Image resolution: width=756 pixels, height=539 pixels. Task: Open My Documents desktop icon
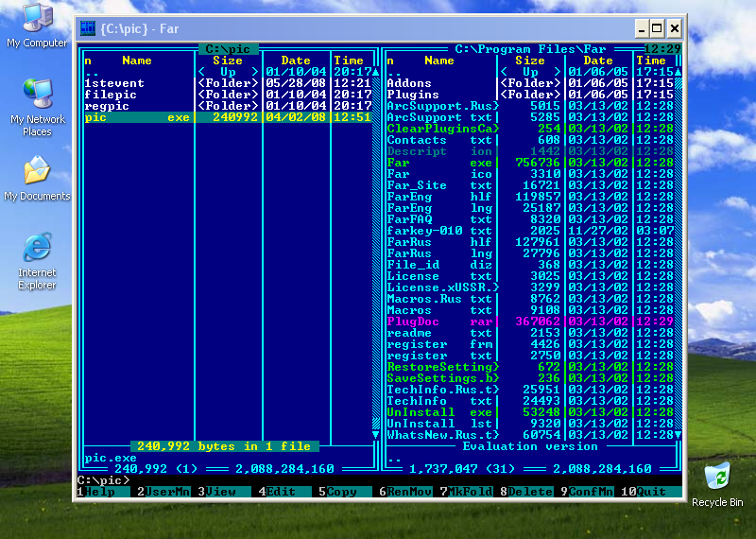point(37,178)
